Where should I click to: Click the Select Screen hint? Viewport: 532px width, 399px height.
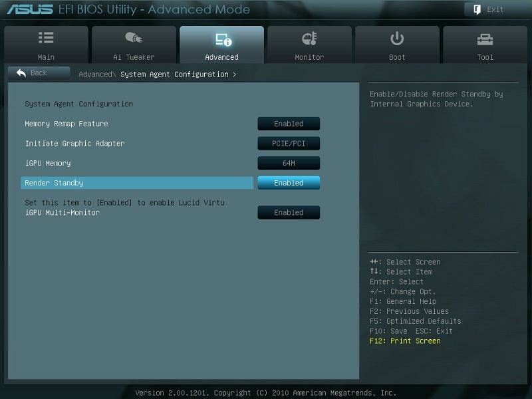(405, 262)
